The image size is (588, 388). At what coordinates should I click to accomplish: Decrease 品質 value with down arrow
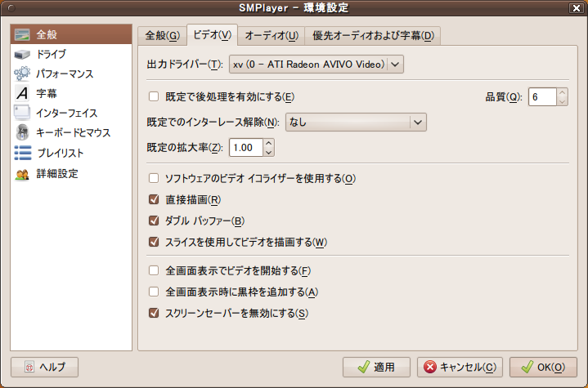562,101
